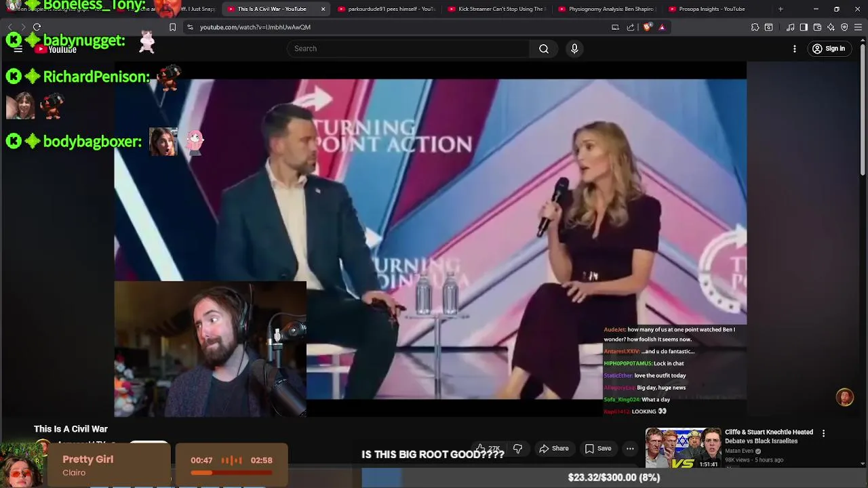Click the round avatar icon beside the chat overlay

click(x=844, y=398)
